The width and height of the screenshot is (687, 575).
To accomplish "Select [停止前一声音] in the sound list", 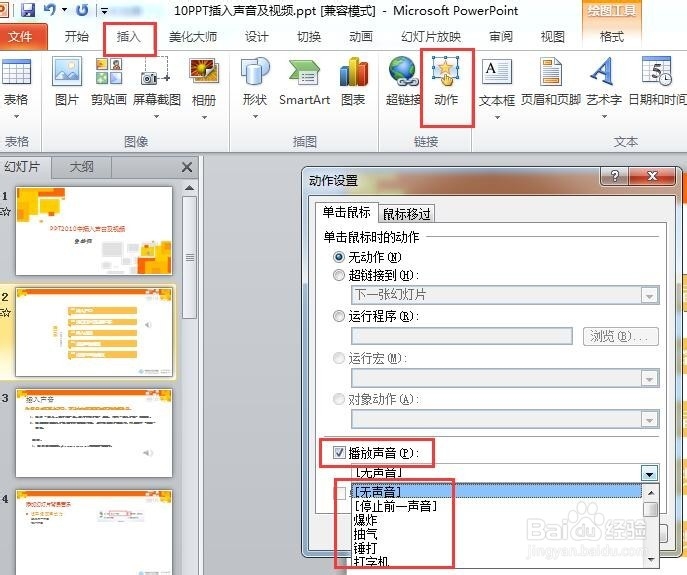I will click(497, 506).
